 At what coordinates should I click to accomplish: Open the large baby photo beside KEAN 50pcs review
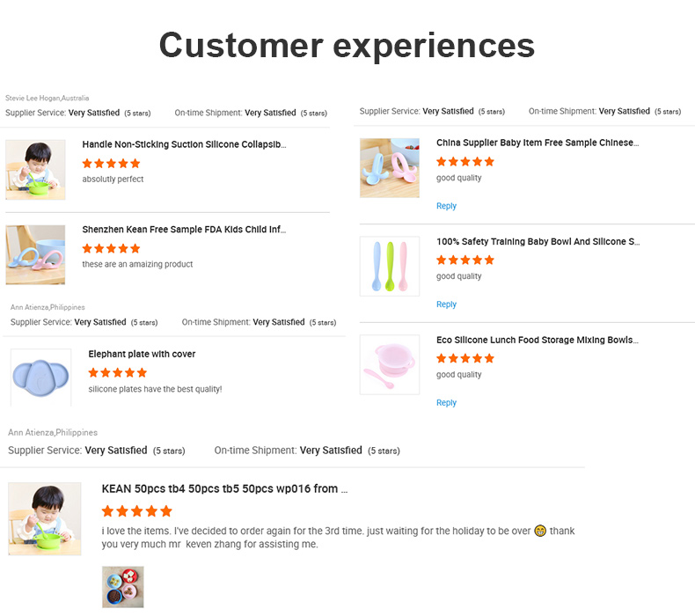pos(45,518)
